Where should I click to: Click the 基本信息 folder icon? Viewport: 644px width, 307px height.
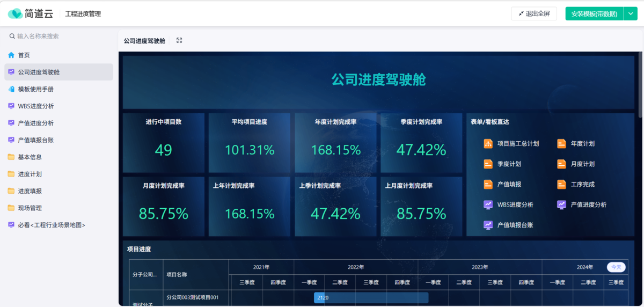tap(11, 157)
